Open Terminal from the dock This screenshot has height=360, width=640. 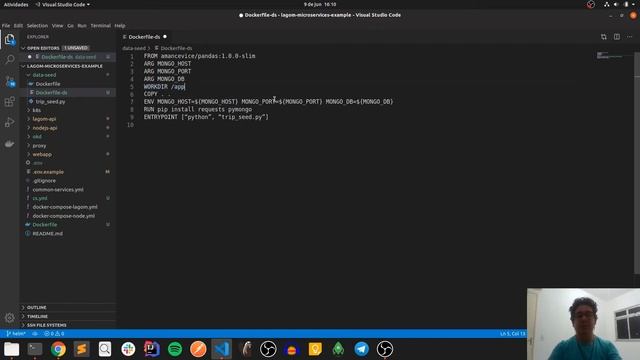point(35,349)
